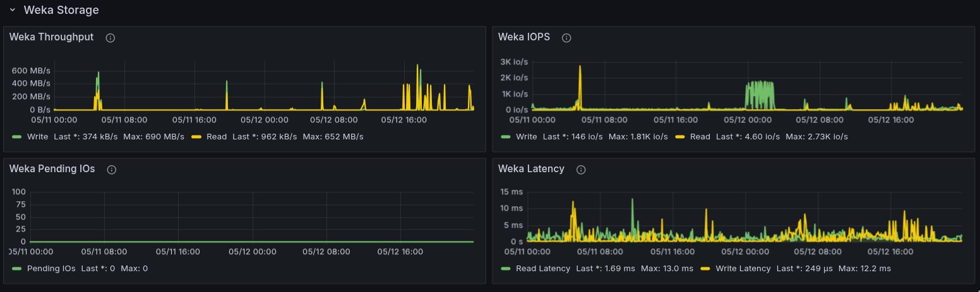The width and height of the screenshot is (980, 292).
Task: Open the Weka Latency panel title menu
Action: tap(531, 169)
